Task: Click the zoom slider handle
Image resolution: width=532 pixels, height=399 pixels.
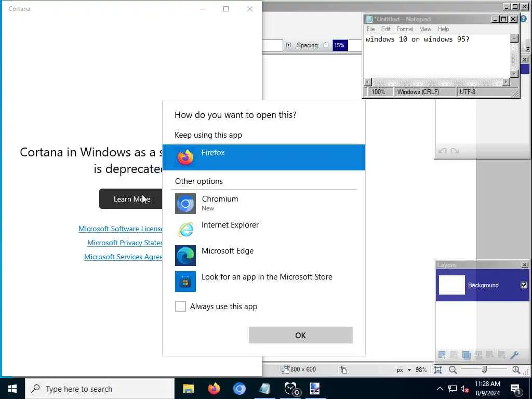Action: click(x=485, y=369)
